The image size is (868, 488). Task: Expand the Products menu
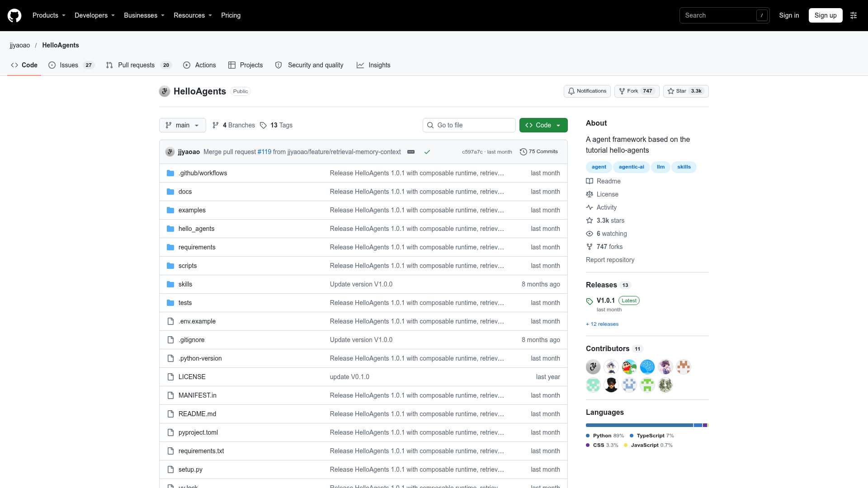click(49, 15)
